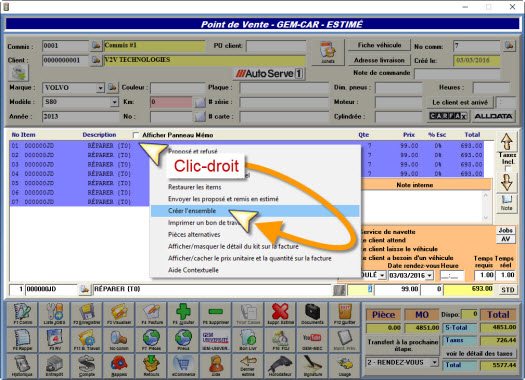The width and height of the screenshot is (525, 380).
Task: Click voir le détail des taxes button
Action: tap(479, 354)
